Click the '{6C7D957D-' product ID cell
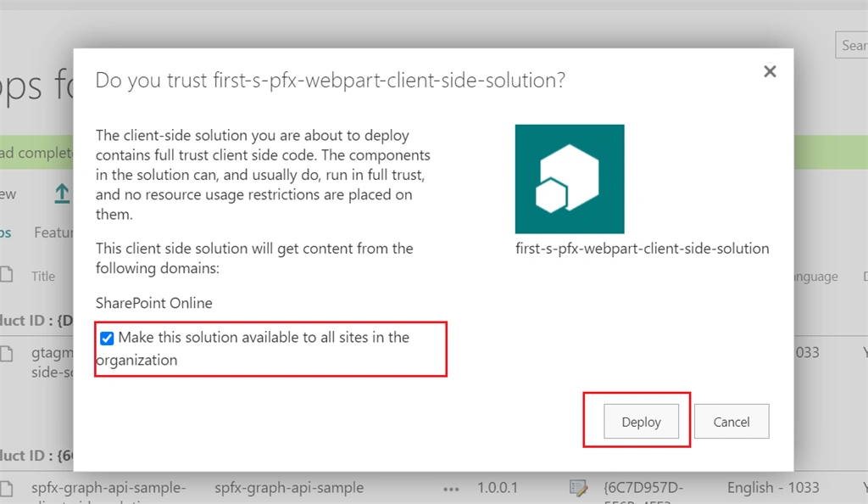Viewport: 868px width, 504px height. (643, 487)
